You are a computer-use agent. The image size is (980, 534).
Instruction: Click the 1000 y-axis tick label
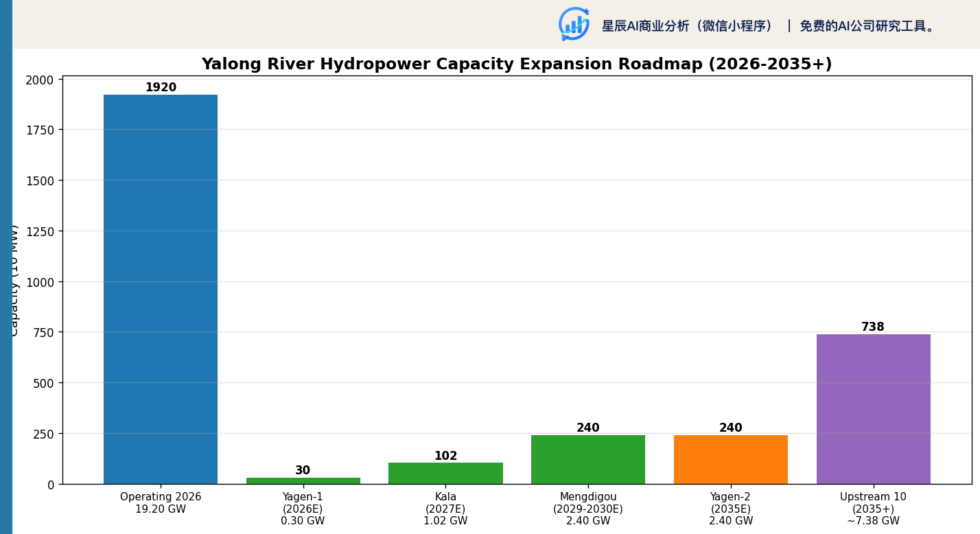(40, 282)
